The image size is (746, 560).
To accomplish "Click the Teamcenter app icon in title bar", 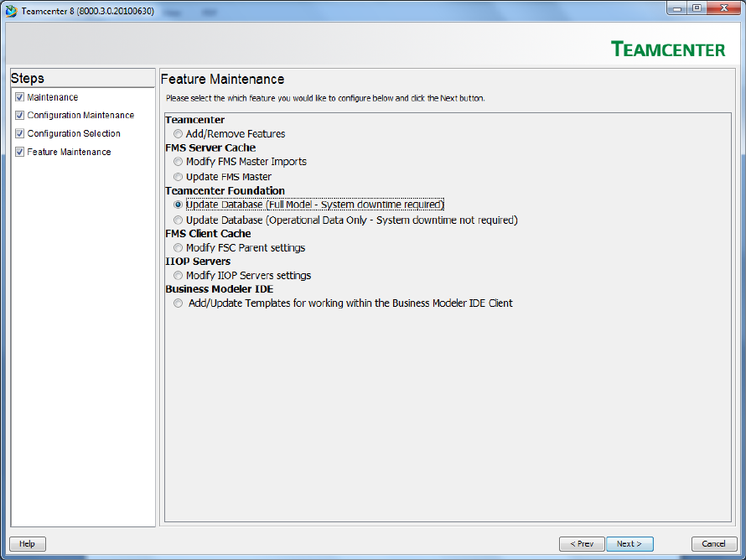I will [x=12, y=11].
